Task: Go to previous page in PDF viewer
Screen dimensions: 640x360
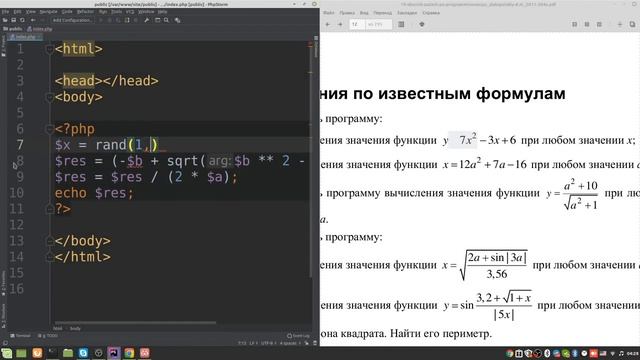Action: pos(327,24)
